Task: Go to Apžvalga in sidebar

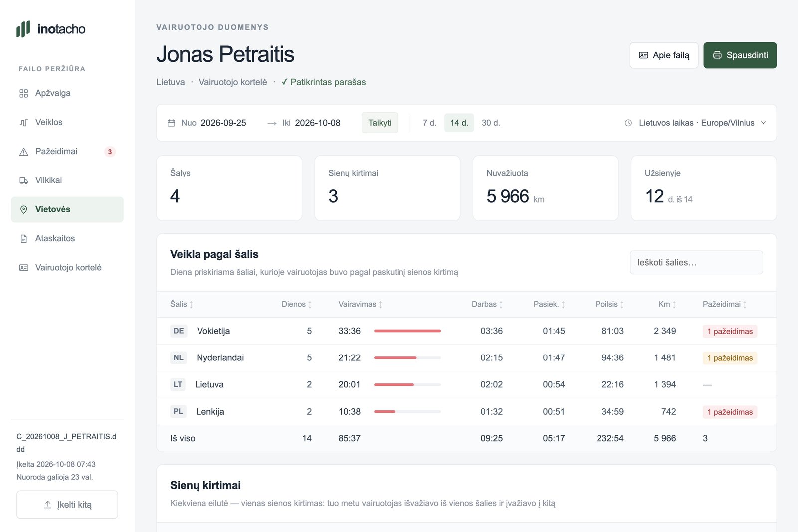Action: [67, 93]
